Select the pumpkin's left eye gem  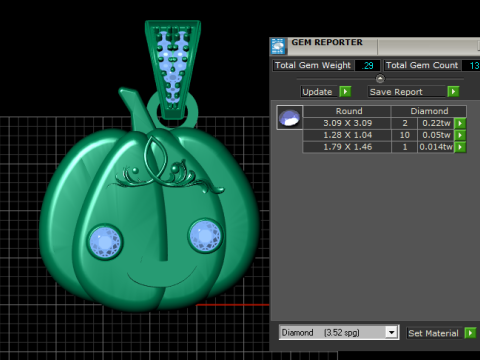[x=105, y=242]
